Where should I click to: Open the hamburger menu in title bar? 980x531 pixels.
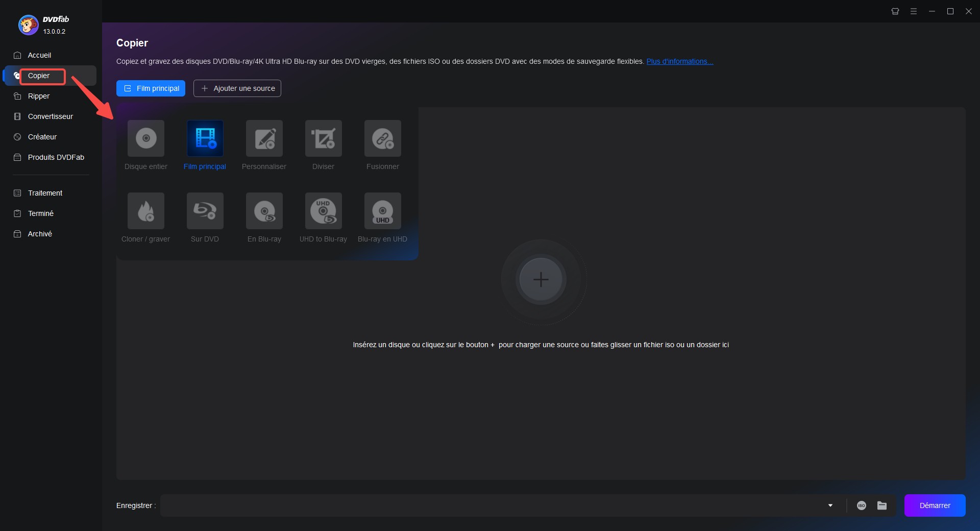pyautogui.click(x=914, y=11)
